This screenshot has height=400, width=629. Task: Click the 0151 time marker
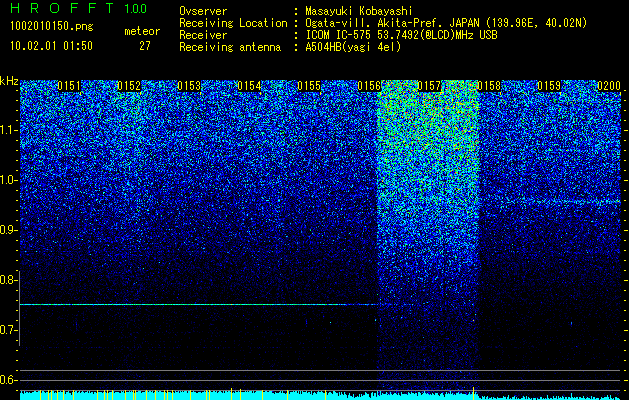69,86
